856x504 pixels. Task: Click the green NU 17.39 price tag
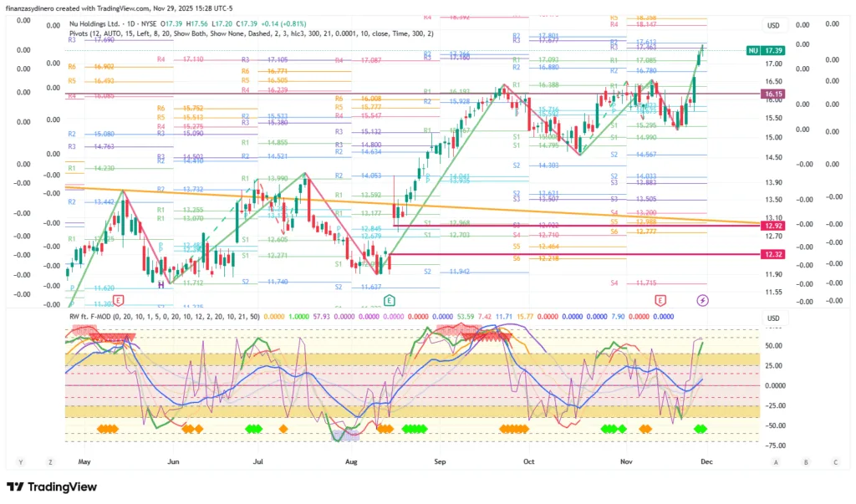pyautogui.click(x=765, y=51)
